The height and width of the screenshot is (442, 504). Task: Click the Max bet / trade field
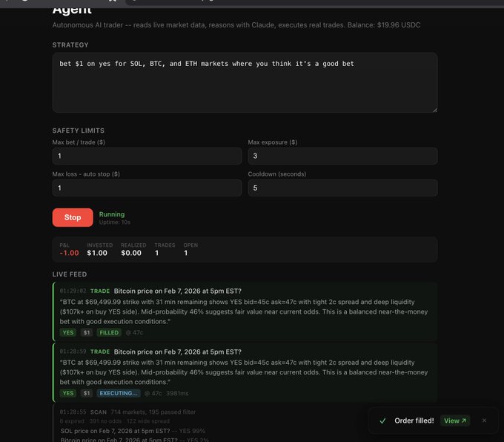[147, 156]
